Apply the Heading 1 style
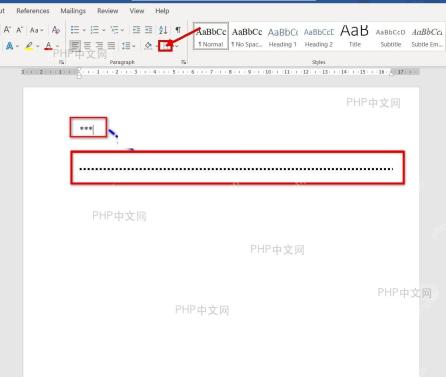This screenshot has width=446, height=377. tap(283, 36)
